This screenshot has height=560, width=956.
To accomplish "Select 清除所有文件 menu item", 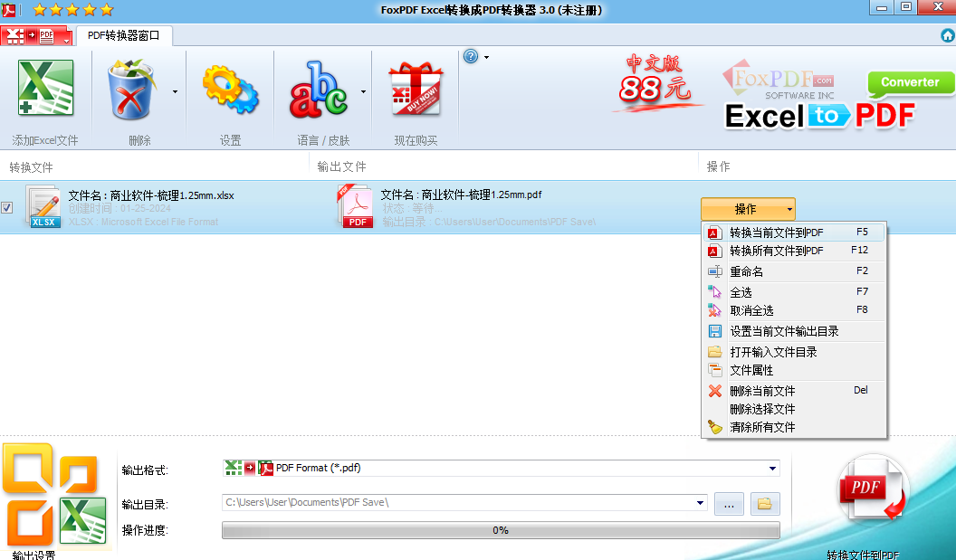I will (795, 427).
